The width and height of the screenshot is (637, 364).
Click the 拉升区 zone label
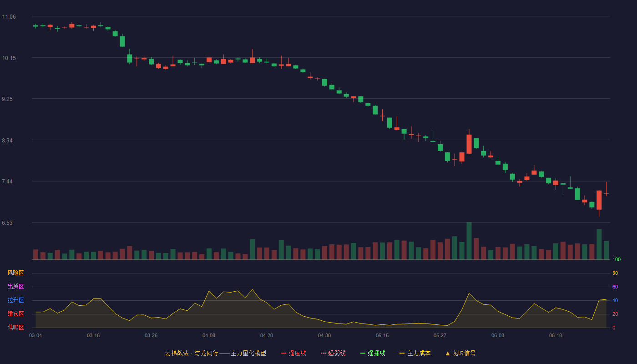pos(15,300)
